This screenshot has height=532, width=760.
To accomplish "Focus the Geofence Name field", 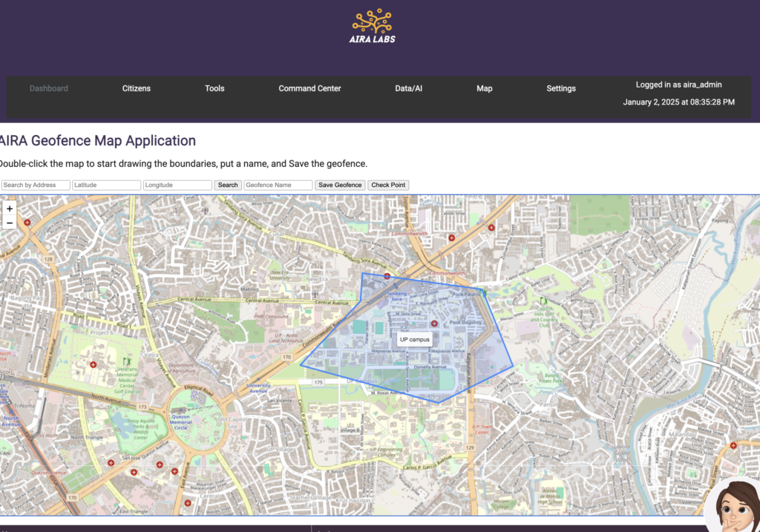I will click(278, 185).
